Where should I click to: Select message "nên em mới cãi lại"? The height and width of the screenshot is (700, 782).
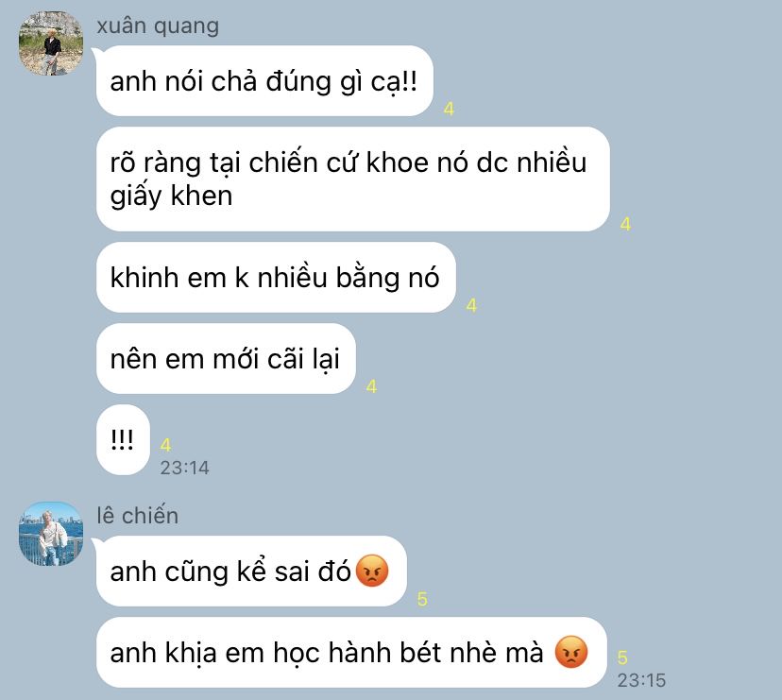click(x=226, y=358)
